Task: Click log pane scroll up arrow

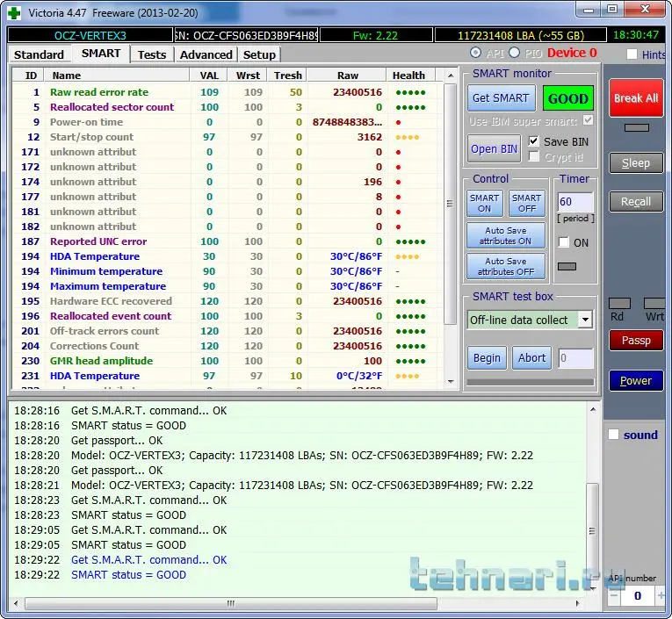Action: (x=593, y=410)
